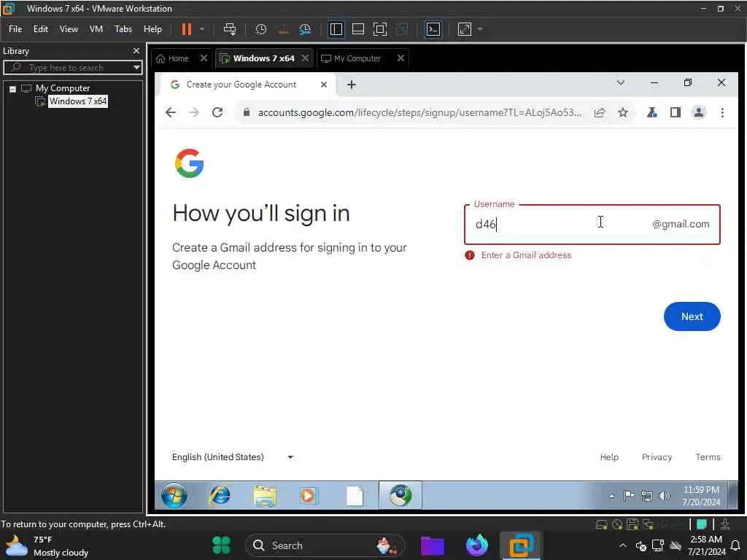Send Ctrl+Alt+Del to the virtual machine
This screenshot has height=560, width=747.
[x=230, y=29]
